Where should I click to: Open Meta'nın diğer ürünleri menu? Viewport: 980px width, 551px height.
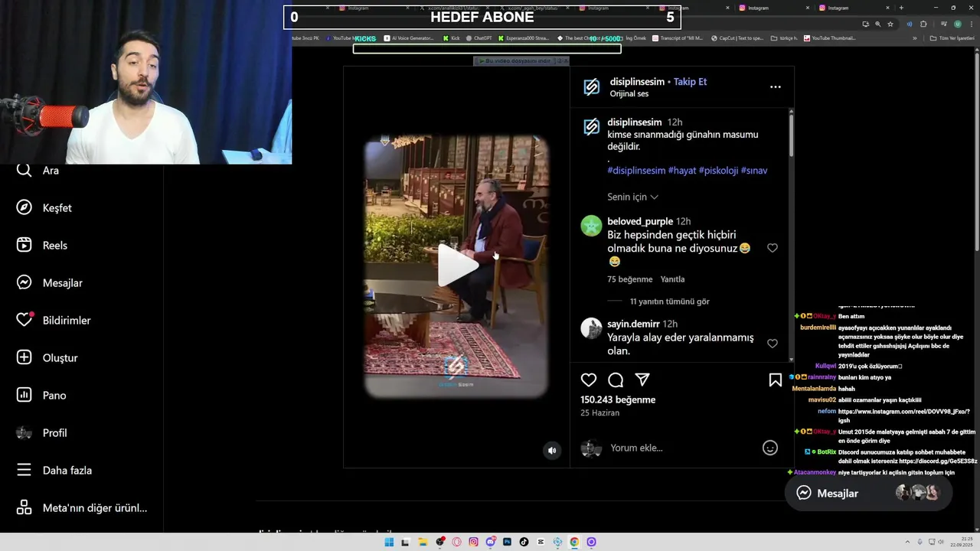pyautogui.click(x=81, y=507)
